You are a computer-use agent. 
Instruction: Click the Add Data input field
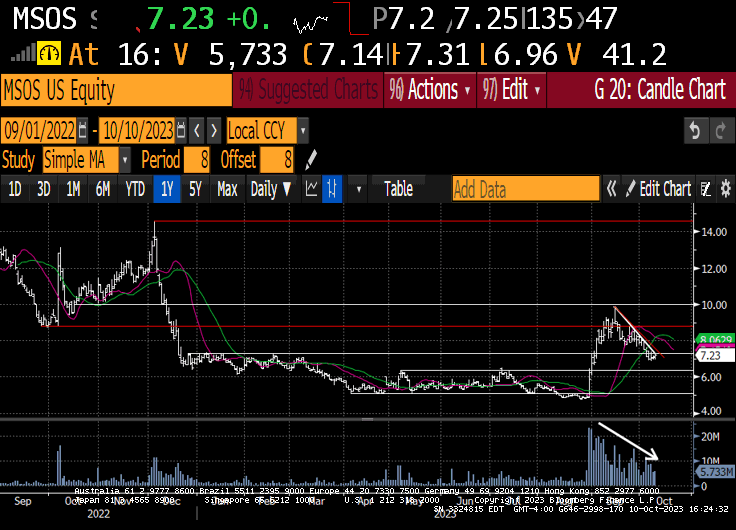[526, 189]
